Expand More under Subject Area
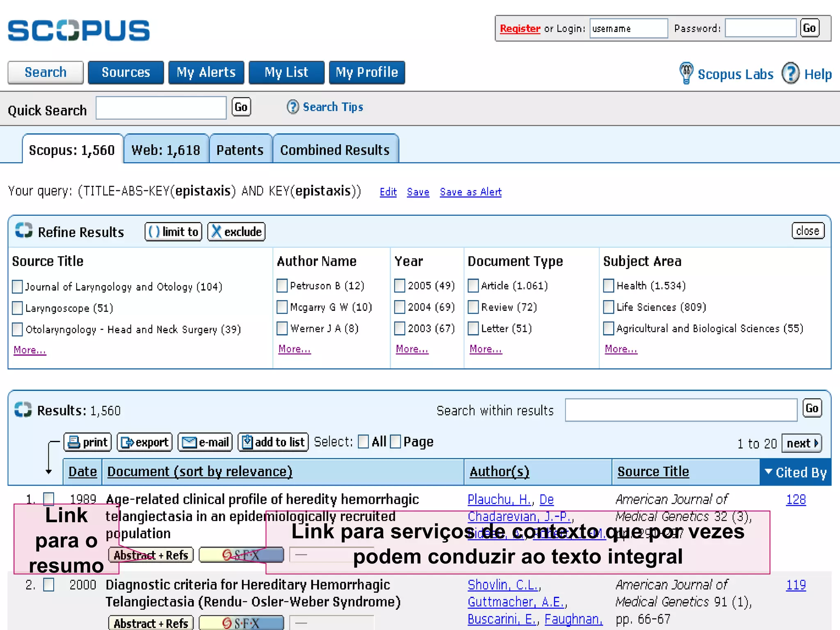840x630 pixels. [x=621, y=349]
